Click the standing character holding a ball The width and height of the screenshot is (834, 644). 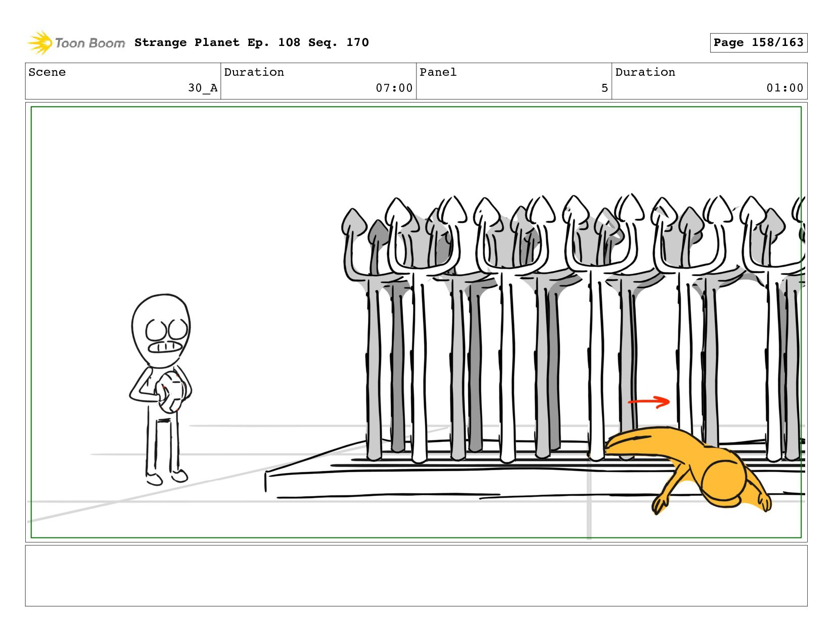161,389
